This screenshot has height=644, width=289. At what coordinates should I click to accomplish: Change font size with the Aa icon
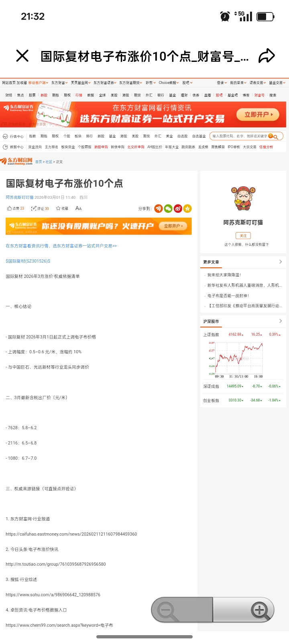[78, 208]
